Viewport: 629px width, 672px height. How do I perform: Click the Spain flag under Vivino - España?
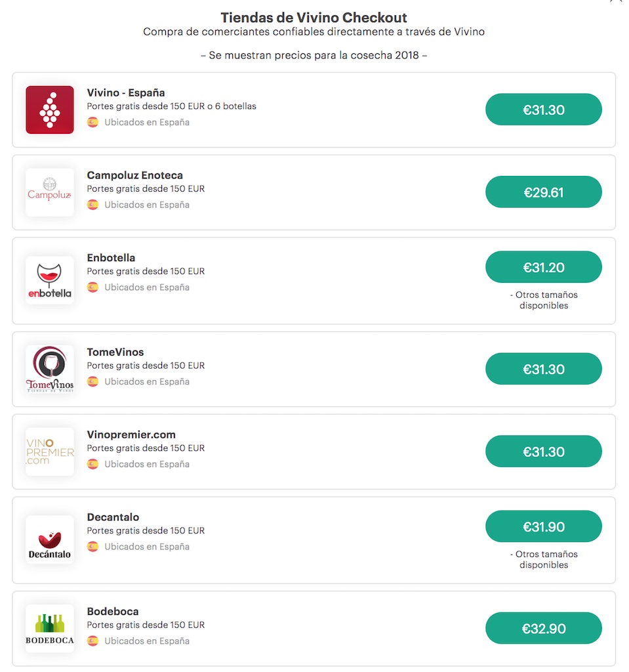click(93, 122)
